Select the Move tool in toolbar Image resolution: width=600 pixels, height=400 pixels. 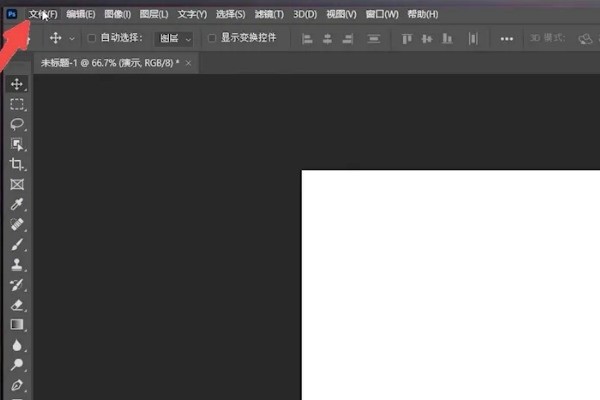(x=17, y=84)
